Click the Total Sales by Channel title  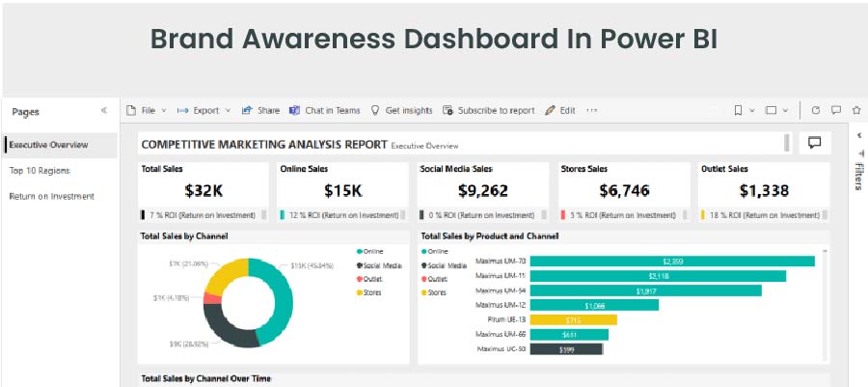coord(184,236)
